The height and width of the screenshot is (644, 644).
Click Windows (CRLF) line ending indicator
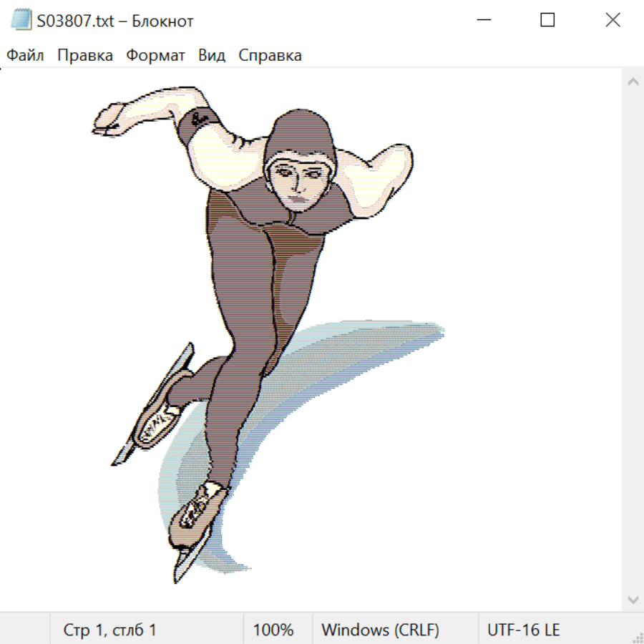click(380, 630)
